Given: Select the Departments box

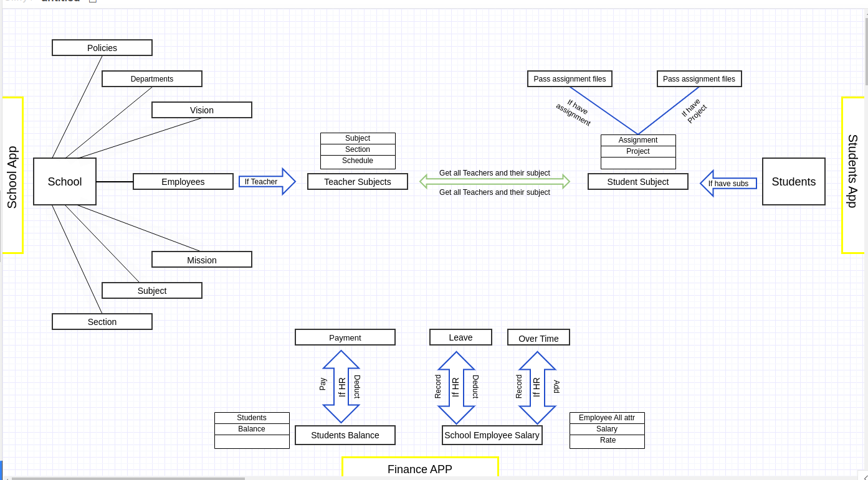Looking at the screenshot, I should (x=151, y=78).
